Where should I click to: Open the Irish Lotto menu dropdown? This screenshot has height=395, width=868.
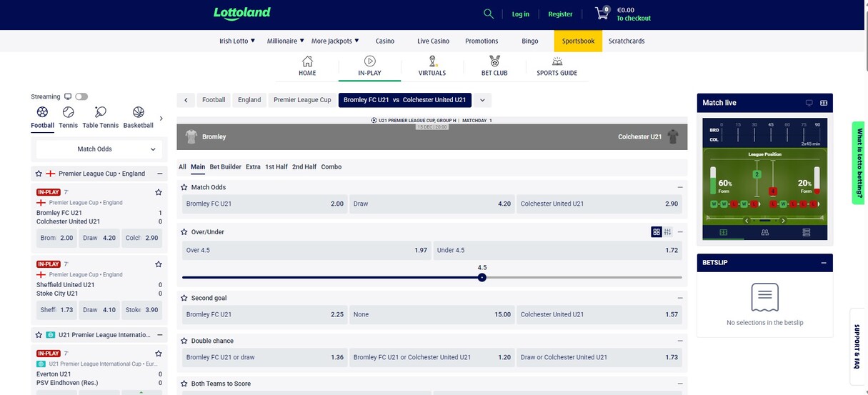pos(237,41)
